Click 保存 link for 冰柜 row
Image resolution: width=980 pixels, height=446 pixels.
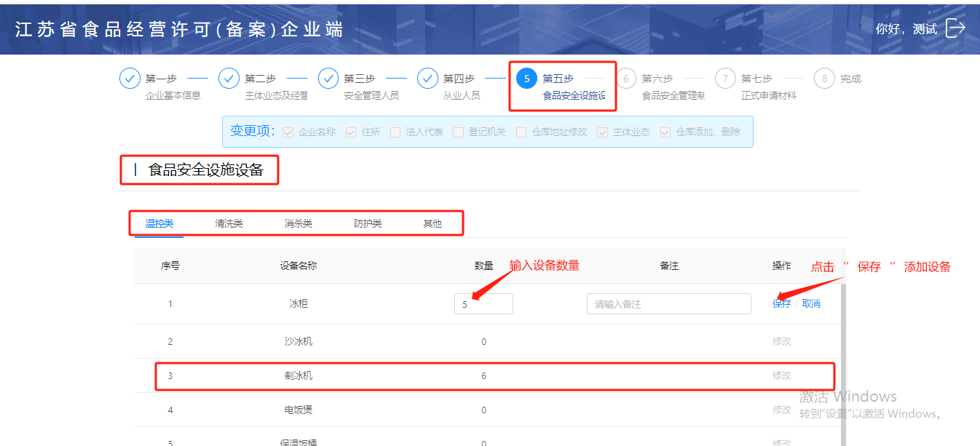782,303
